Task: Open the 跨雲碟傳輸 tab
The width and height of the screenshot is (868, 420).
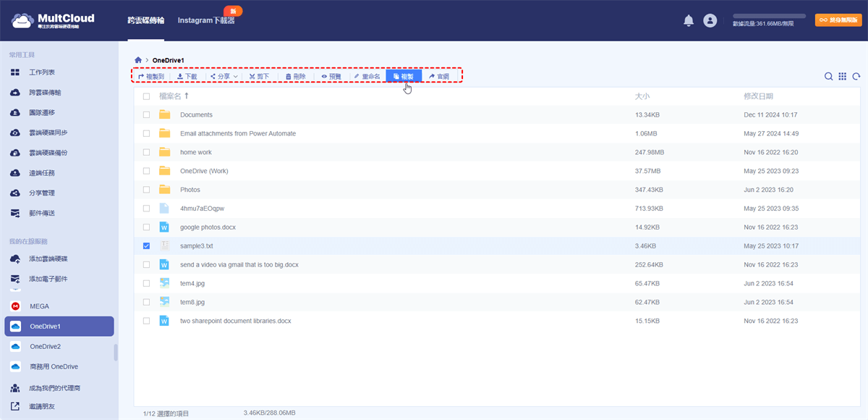Action: pyautogui.click(x=145, y=20)
